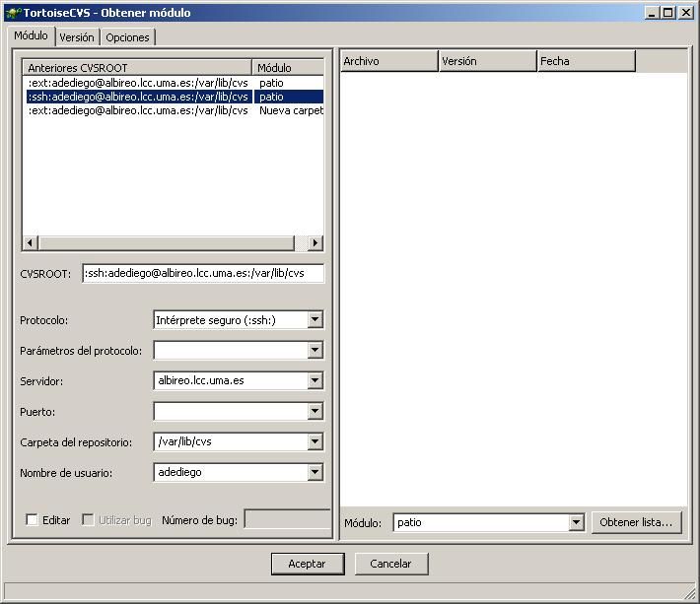Image resolution: width=700 pixels, height=604 pixels.
Task: Click the scroll left arrow of CVSROOT list
Action: 30,243
